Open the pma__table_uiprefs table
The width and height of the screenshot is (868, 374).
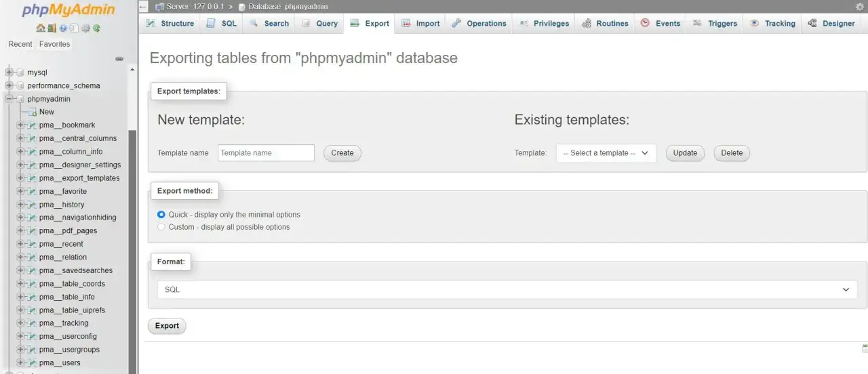(72, 310)
